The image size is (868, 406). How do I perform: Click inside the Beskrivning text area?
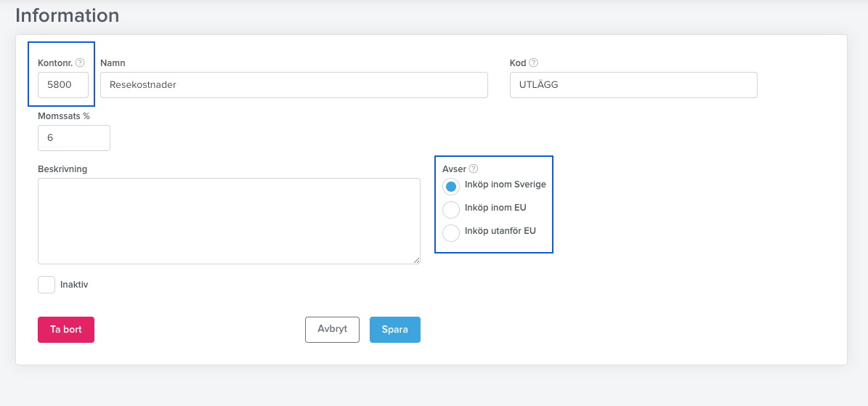click(230, 221)
